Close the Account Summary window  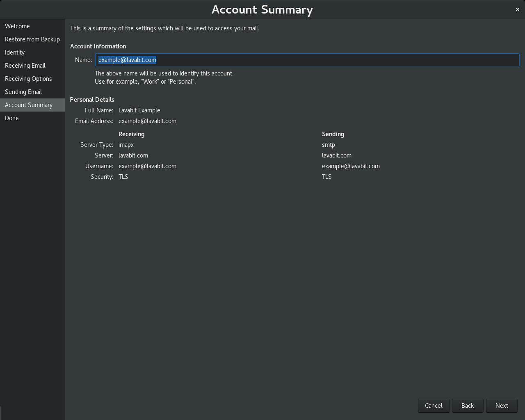click(517, 9)
